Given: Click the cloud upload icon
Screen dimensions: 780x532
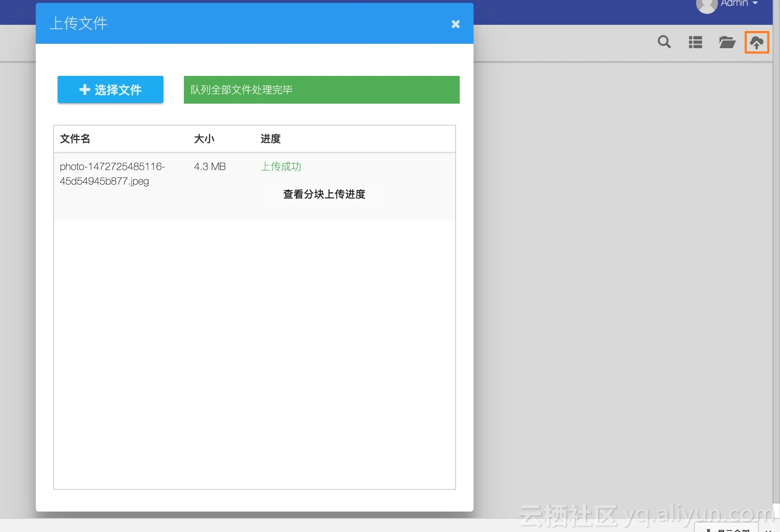Looking at the screenshot, I should click(x=757, y=43).
